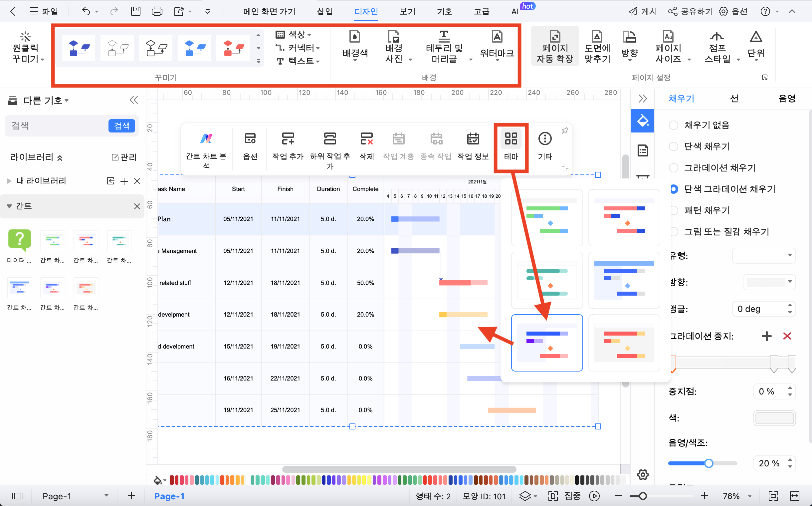Pin the floating Gantt toolbar
Image resolution: width=812 pixels, height=506 pixels.
click(565, 130)
